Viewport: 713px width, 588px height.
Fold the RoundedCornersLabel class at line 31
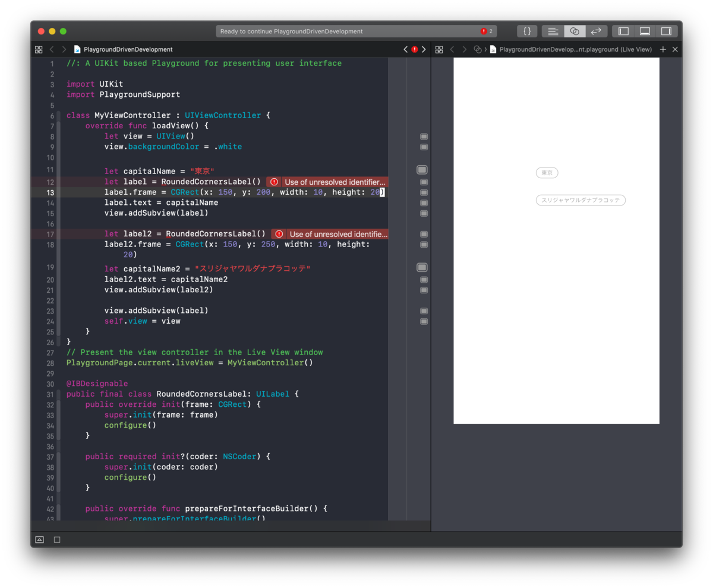tap(58, 394)
